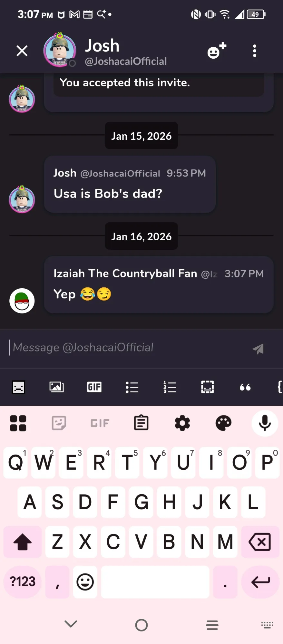
Task: Tap the add reaction emoji icon
Action: pos(217,51)
